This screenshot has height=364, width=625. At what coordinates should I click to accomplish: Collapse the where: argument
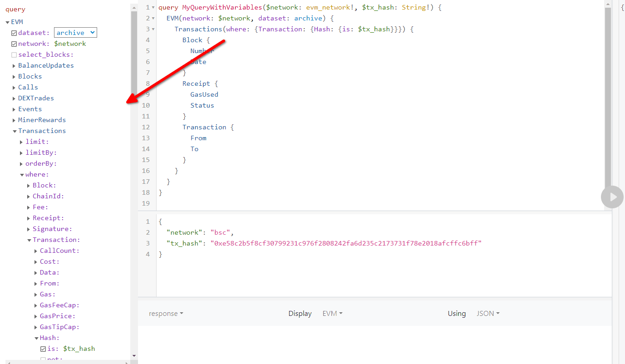21,175
